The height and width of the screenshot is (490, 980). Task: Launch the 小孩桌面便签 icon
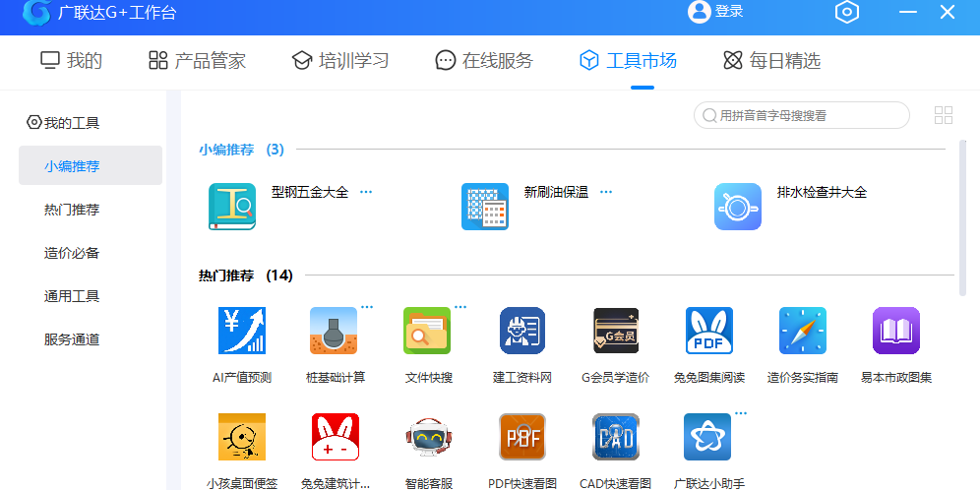[x=242, y=437]
